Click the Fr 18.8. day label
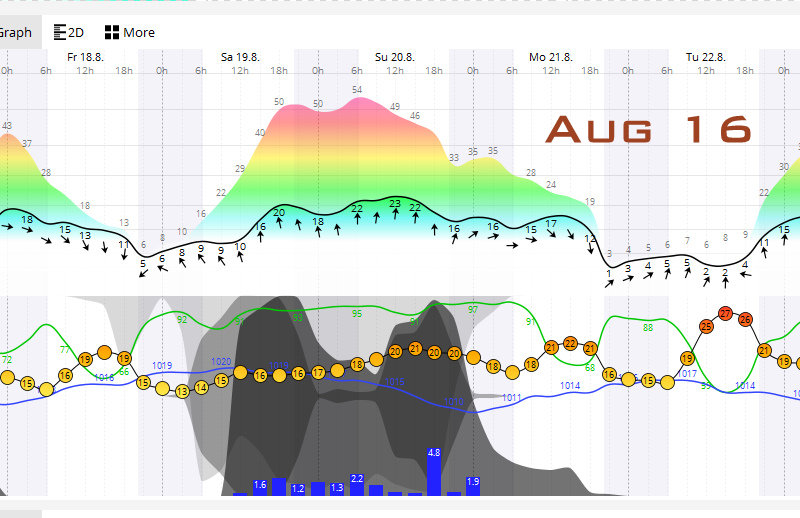 (x=86, y=57)
